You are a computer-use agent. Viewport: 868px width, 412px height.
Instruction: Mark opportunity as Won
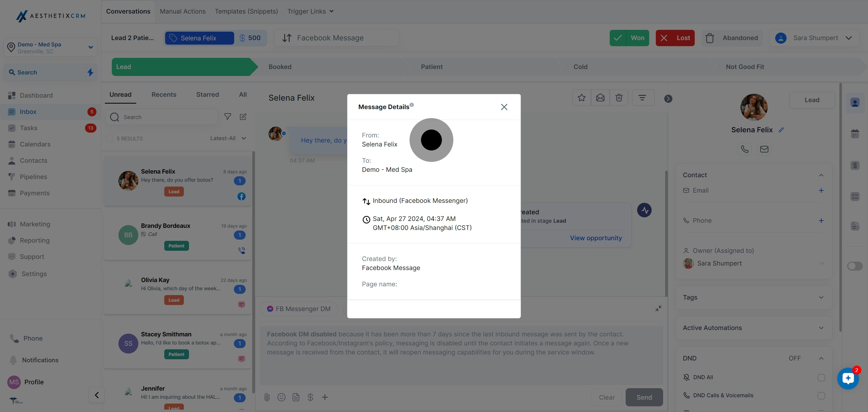point(629,38)
